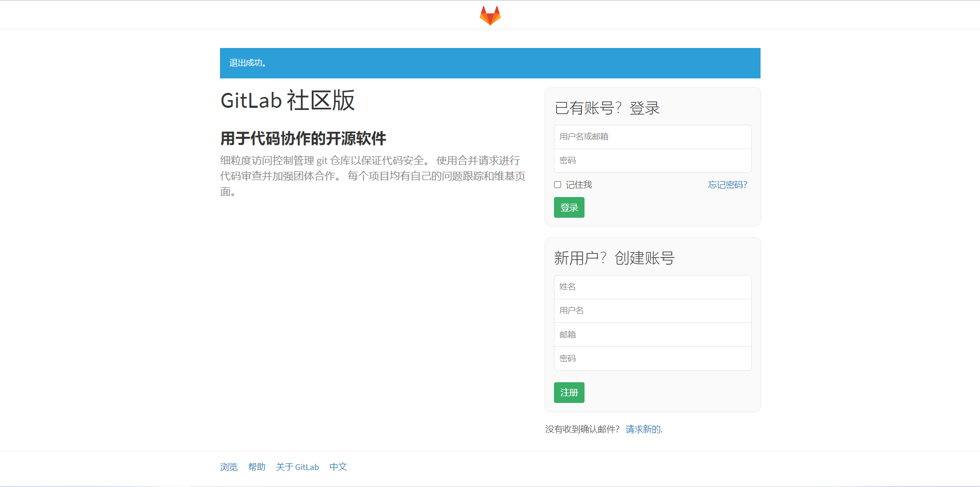Screen dimensions: 980x487
Task: Open the 忘记密码? link
Action: [x=728, y=185]
